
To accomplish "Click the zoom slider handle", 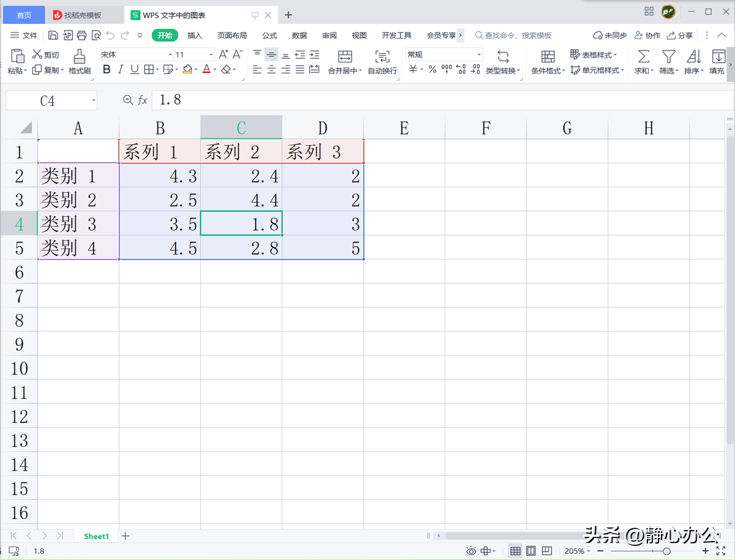I will click(666, 551).
